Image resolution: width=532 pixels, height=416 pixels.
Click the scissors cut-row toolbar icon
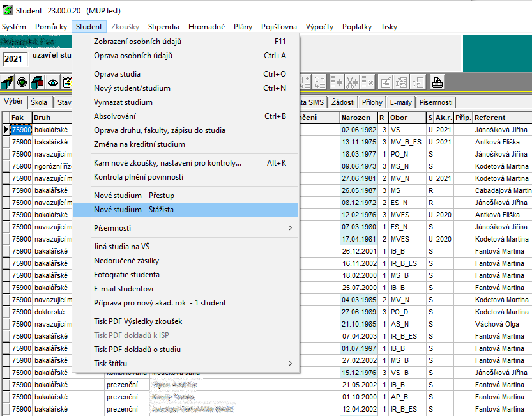(x=352, y=82)
